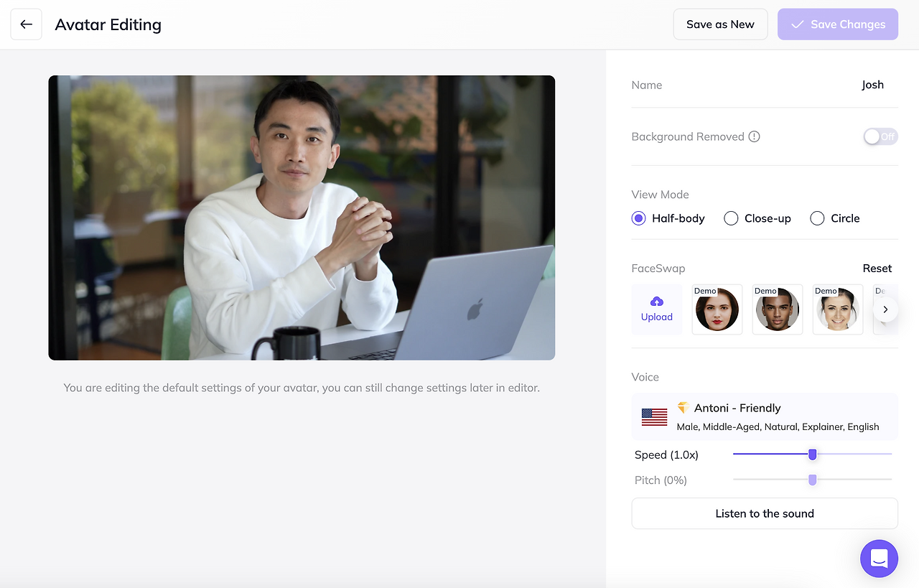919x588 pixels.
Task: Click the Voice section label
Action: point(645,377)
